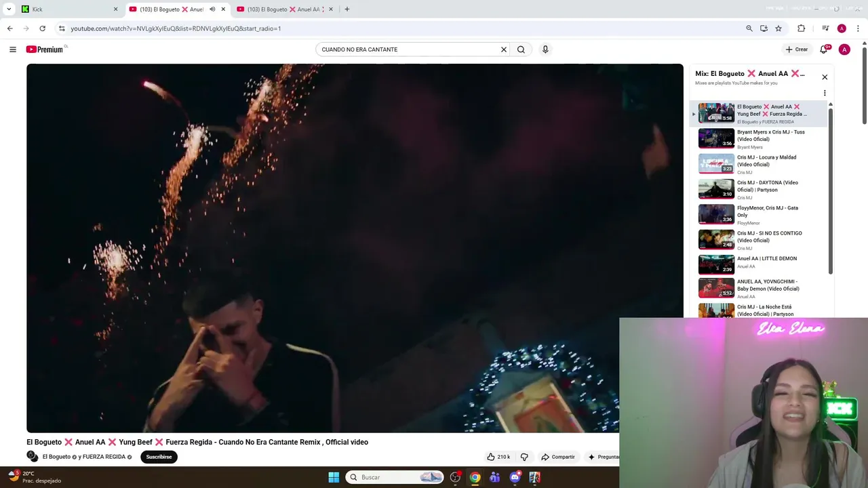Image resolution: width=868 pixels, height=488 pixels.
Task: Expand the tab search dropdown arrow
Action: tap(9, 9)
